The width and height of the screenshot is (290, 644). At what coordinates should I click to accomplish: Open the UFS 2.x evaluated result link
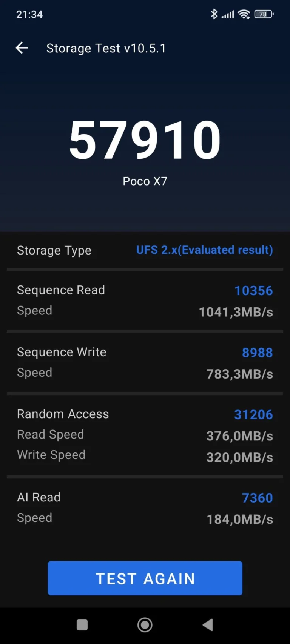tap(204, 250)
